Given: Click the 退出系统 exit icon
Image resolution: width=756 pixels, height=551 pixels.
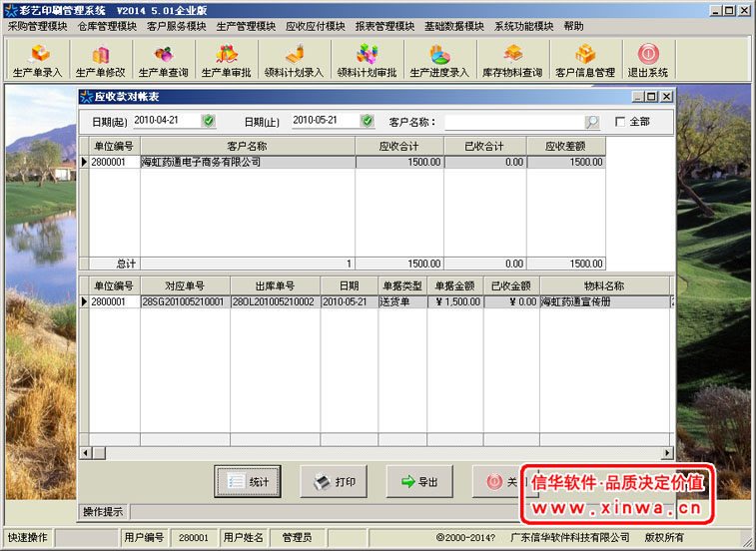Looking at the screenshot, I should pyautogui.click(x=647, y=61).
